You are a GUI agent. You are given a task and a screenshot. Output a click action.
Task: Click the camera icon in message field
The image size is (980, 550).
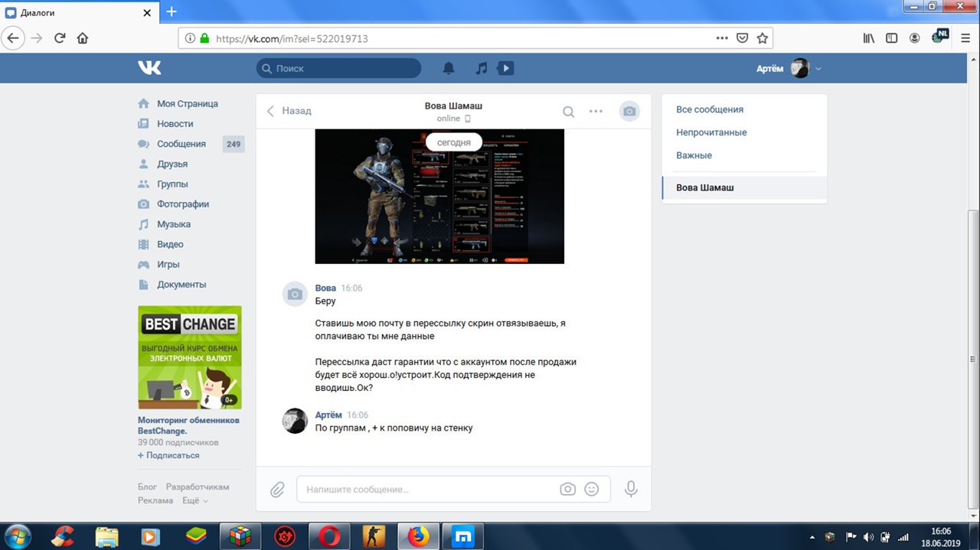pos(567,489)
